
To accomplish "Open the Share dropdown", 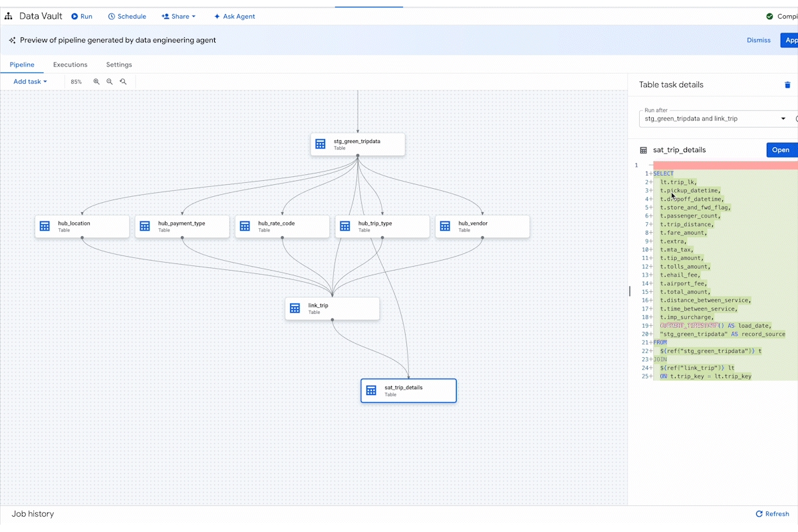I will point(178,16).
